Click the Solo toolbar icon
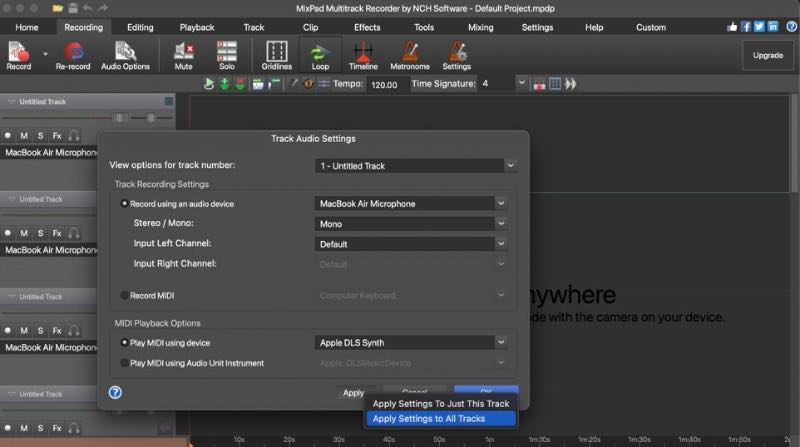The height and width of the screenshot is (447, 800). [x=227, y=54]
